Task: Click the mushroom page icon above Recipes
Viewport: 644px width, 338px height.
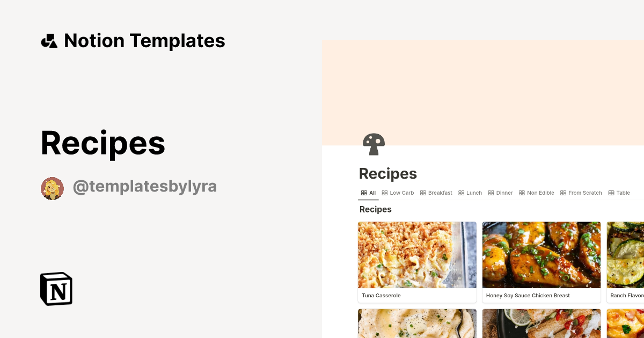Action: pos(374,144)
